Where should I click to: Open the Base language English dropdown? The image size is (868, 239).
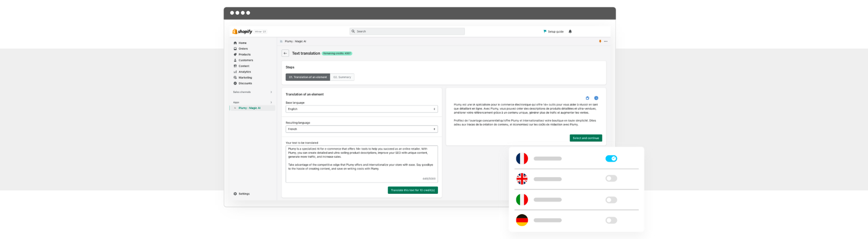(x=362, y=109)
